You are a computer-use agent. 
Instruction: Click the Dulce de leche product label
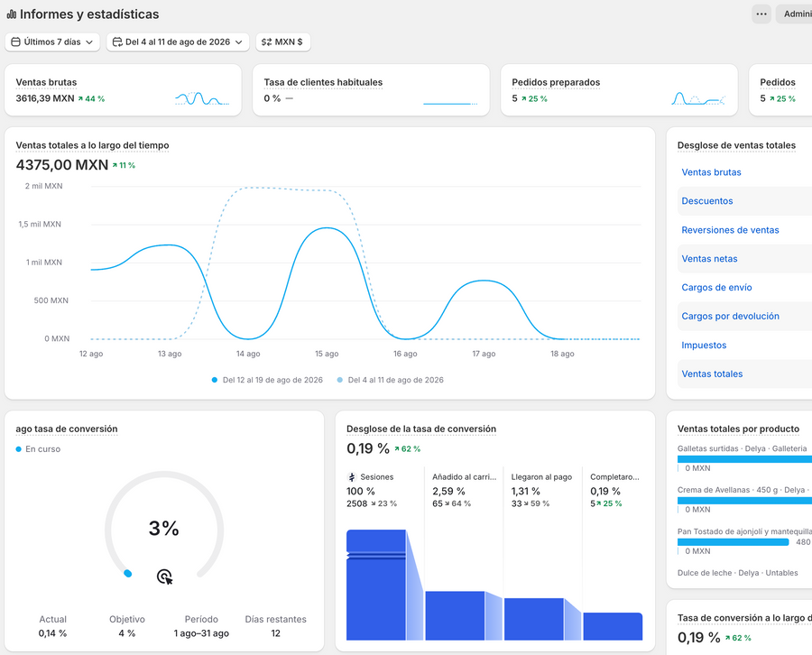tap(737, 573)
